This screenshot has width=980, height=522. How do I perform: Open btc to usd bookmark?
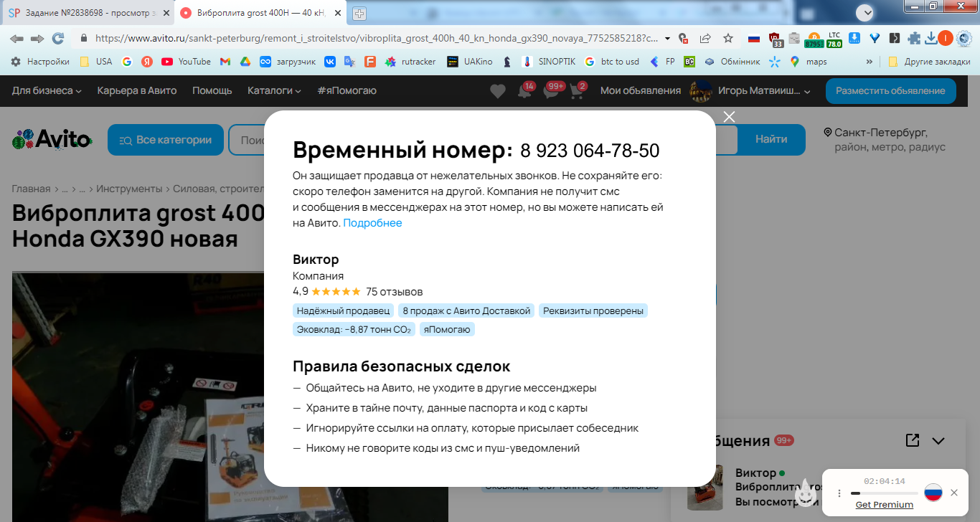612,62
